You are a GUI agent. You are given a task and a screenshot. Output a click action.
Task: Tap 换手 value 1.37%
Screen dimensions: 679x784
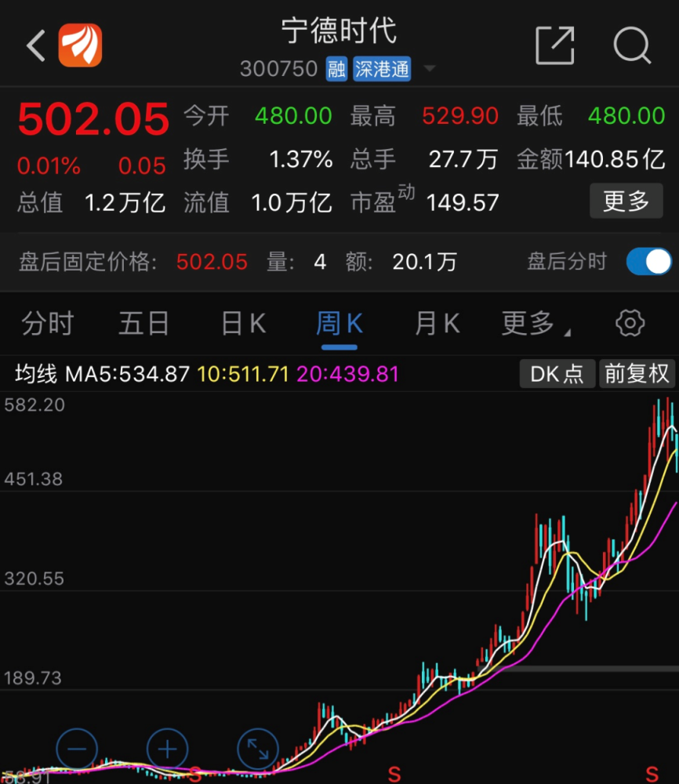pos(301,160)
